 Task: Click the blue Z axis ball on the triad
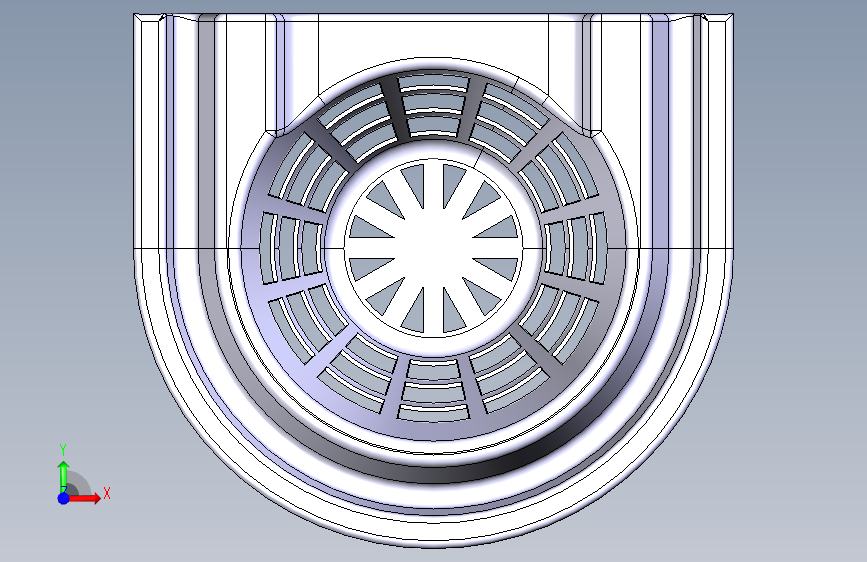click(x=64, y=498)
